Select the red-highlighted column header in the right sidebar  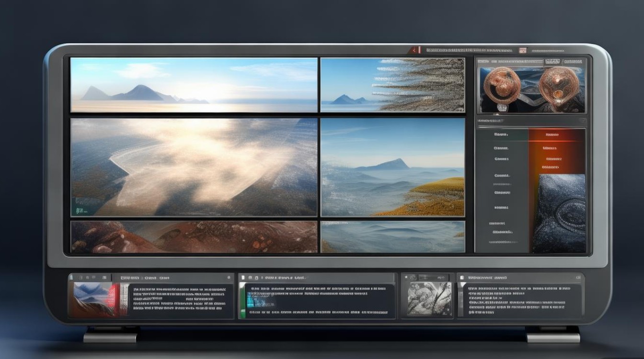click(x=556, y=135)
